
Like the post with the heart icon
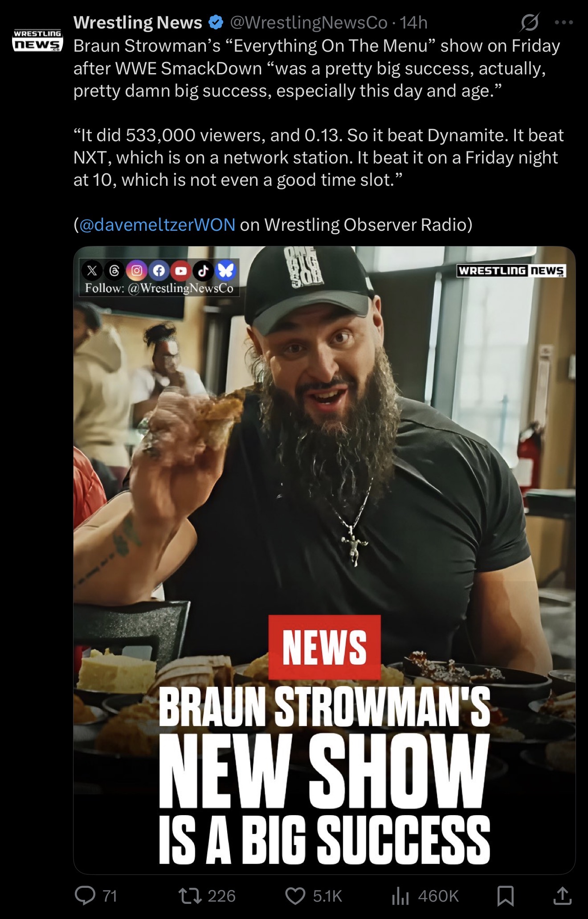coord(295,895)
